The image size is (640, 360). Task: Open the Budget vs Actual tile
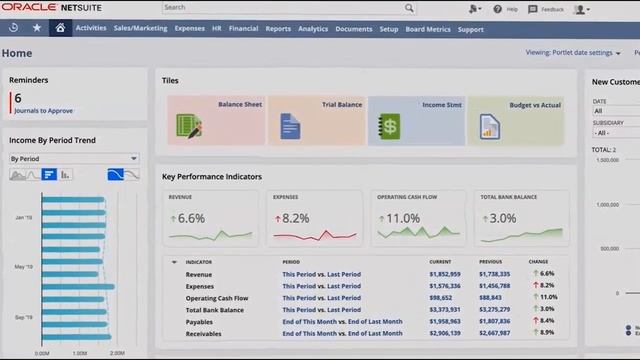516,121
